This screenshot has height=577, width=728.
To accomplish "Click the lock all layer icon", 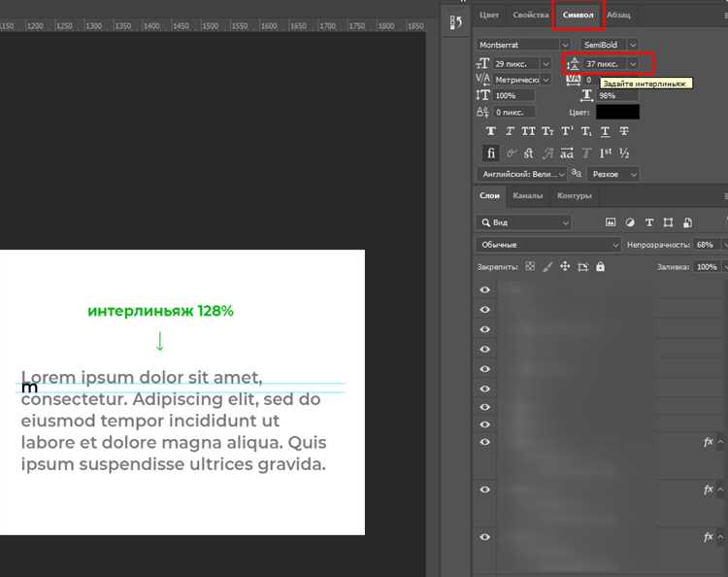I will 600,267.
